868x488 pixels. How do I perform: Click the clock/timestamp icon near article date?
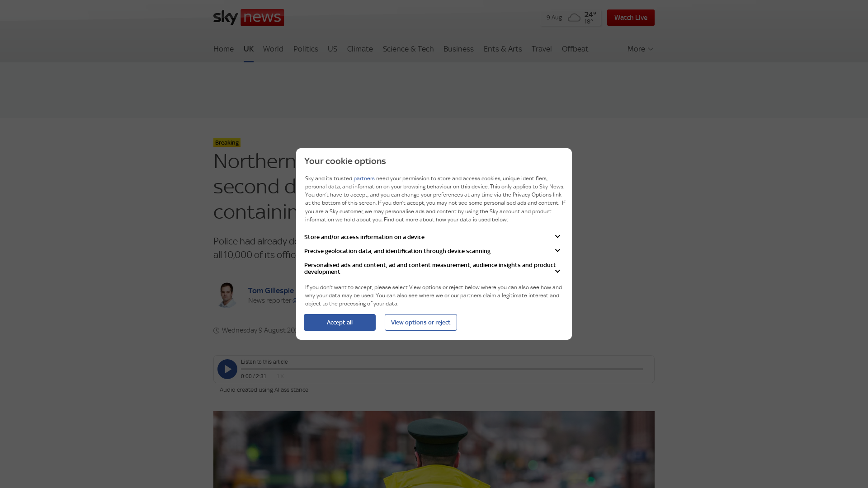click(x=216, y=329)
